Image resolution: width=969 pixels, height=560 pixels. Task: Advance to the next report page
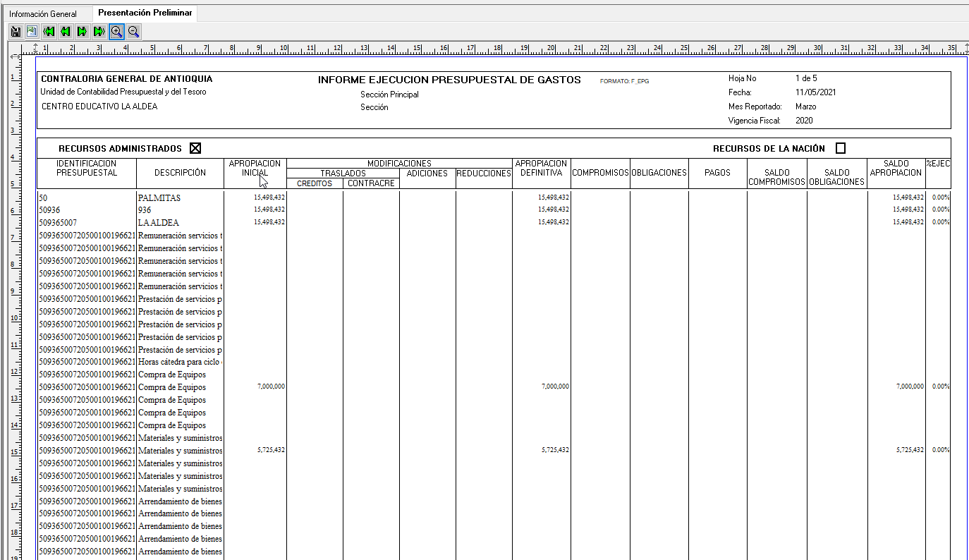pyautogui.click(x=83, y=31)
